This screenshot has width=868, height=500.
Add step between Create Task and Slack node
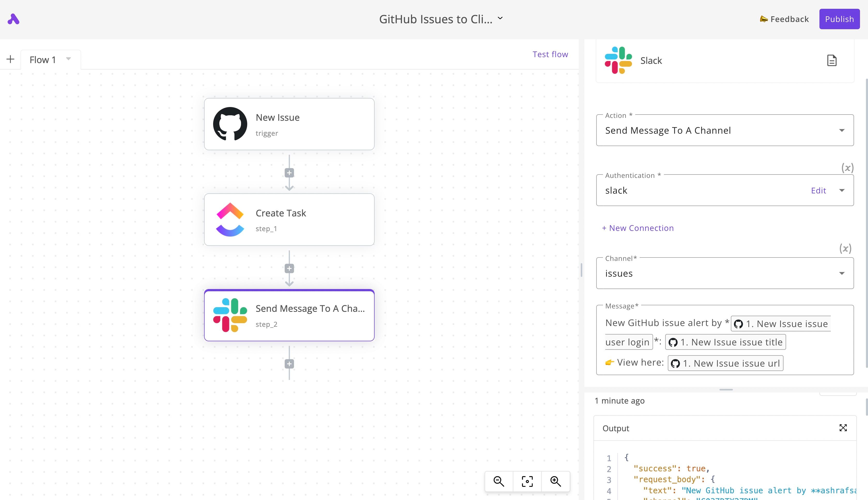click(289, 268)
